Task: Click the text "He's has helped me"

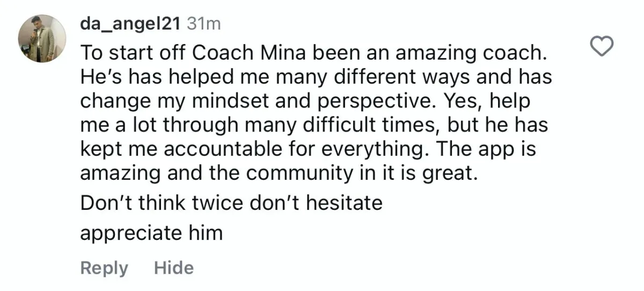Action: coord(156,78)
